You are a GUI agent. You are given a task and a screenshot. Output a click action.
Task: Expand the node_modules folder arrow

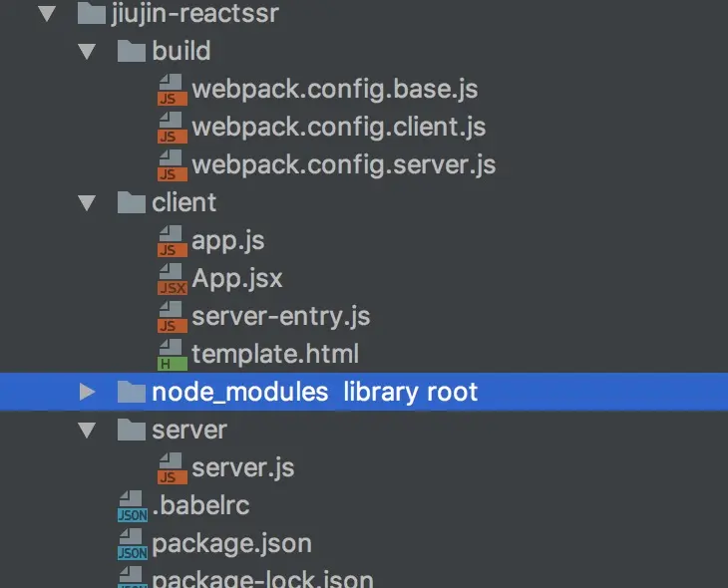(x=87, y=392)
